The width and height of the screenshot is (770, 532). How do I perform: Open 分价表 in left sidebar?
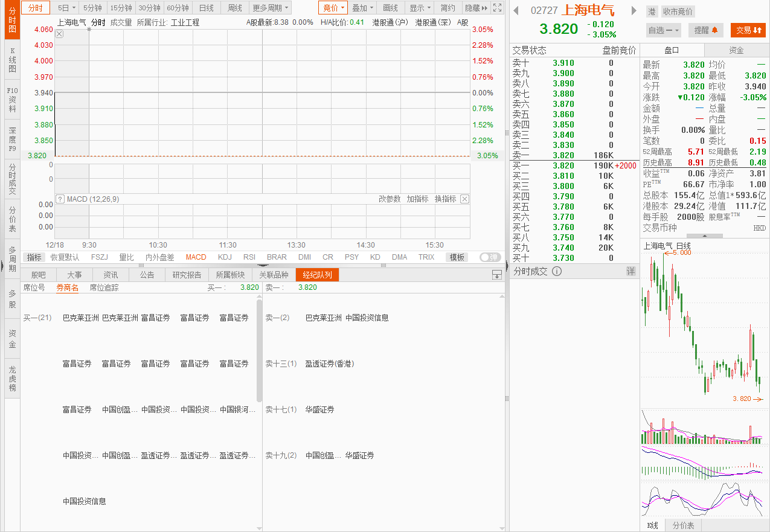12,219
